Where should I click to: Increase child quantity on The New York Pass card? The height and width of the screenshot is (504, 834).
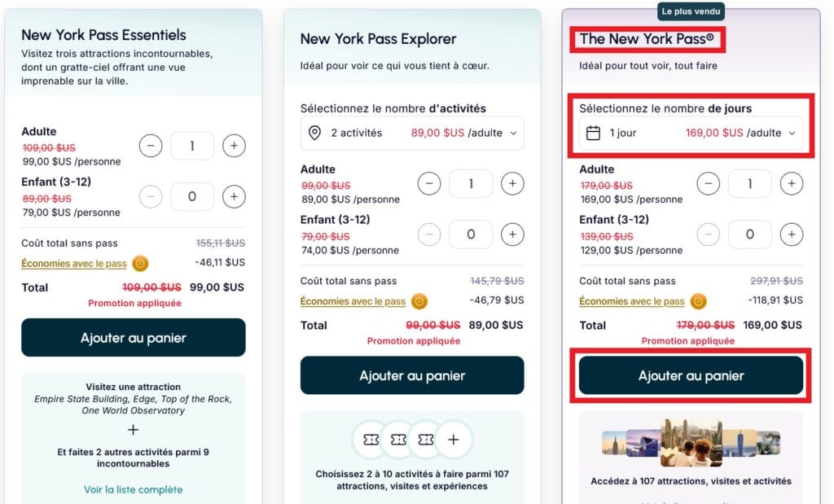pyautogui.click(x=792, y=234)
